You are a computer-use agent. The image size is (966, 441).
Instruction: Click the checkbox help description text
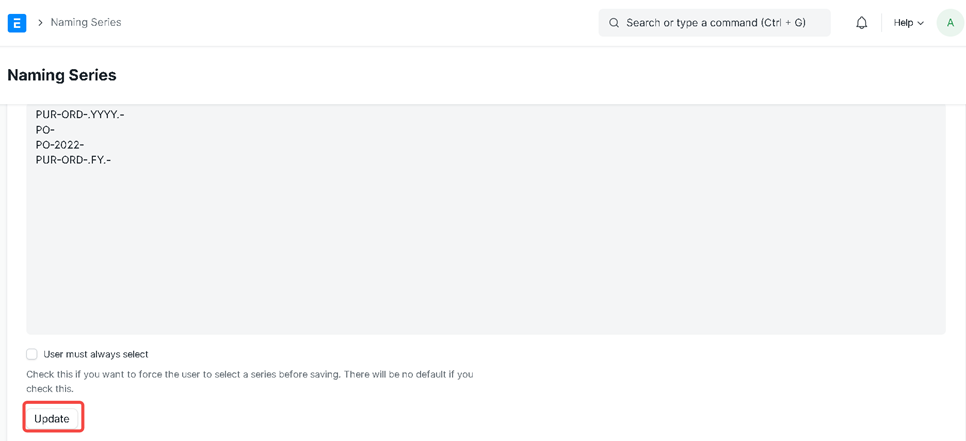point(250,381)
